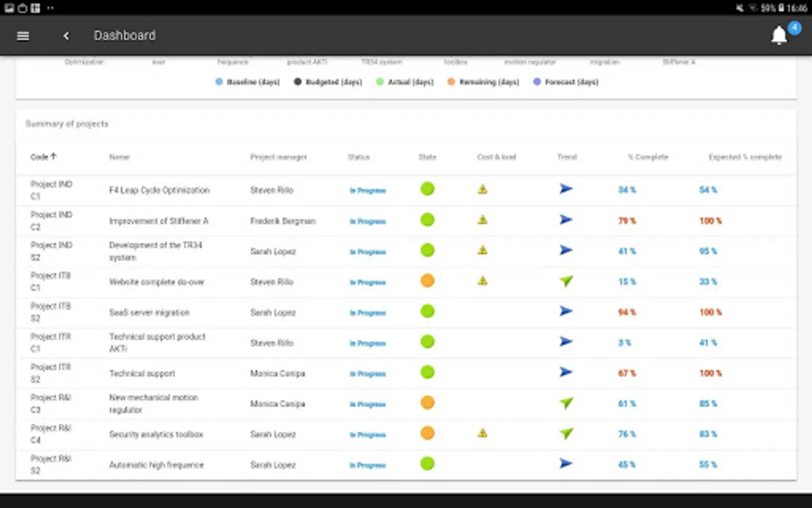Sort table by Code column arrow

coord(54,156)
